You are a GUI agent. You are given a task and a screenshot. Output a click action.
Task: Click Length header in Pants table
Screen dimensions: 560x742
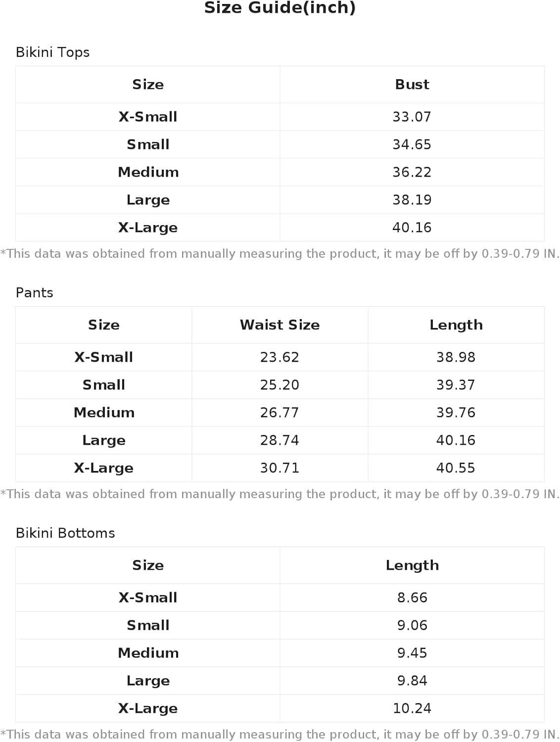coord(456,325)
